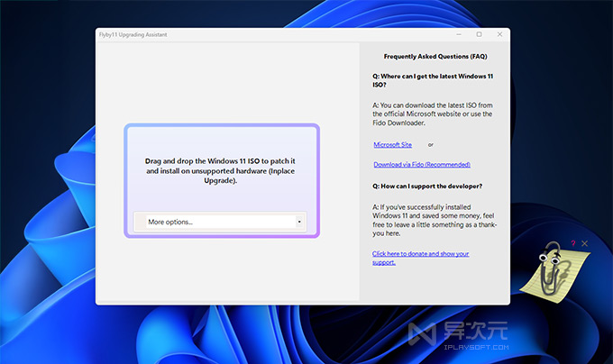Open Download via Fido (Recommended) link

[x=422, y=164]
